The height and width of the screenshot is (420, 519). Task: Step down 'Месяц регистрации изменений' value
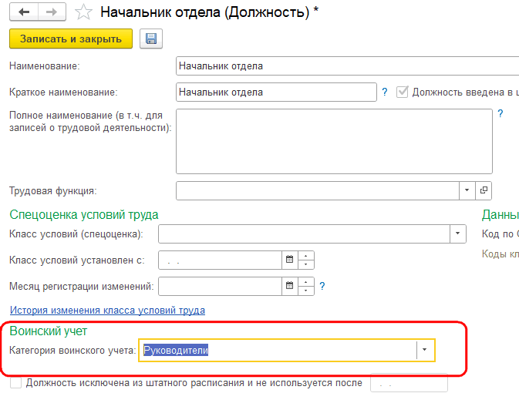click(x=306, y=291)
